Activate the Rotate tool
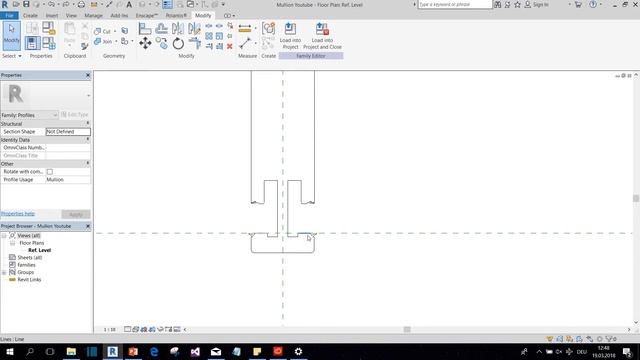Viewport: 640px width, 360px height. point(178,43)
